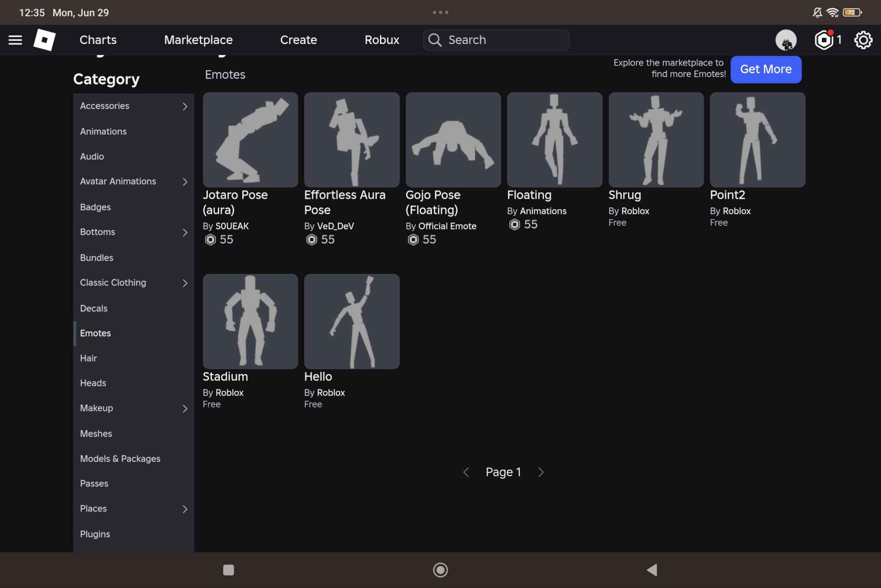Viewport: 881px width, 588px height.
Task: Open the Roblox creator link under Point2
Action: pyautogui.click(x=737, y=211)
